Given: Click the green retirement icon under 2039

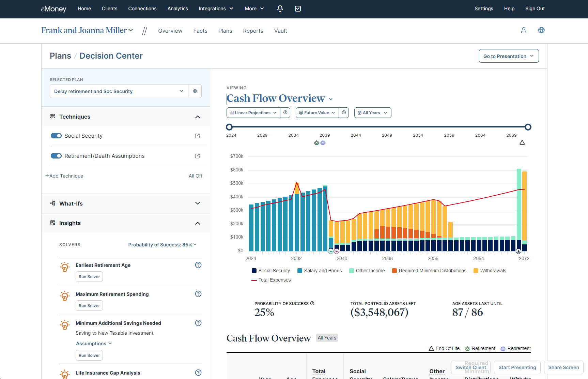Looking at the screenshot, I should pyautogui.click(x=317, y=143).
